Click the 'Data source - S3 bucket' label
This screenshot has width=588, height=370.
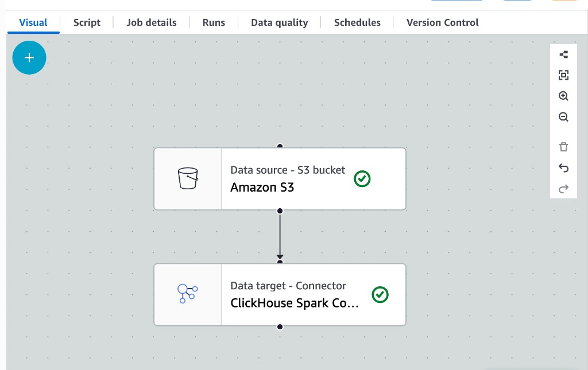[288, 170]
